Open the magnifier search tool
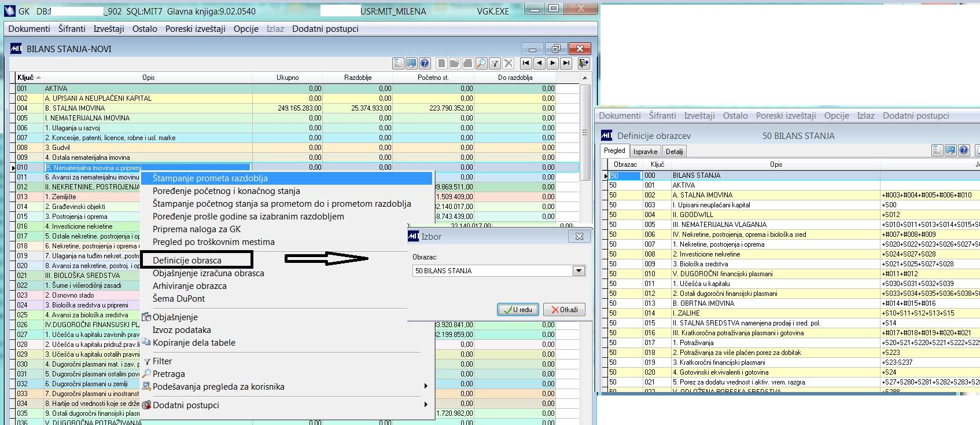The image size is (980, 425). [481, 63]
